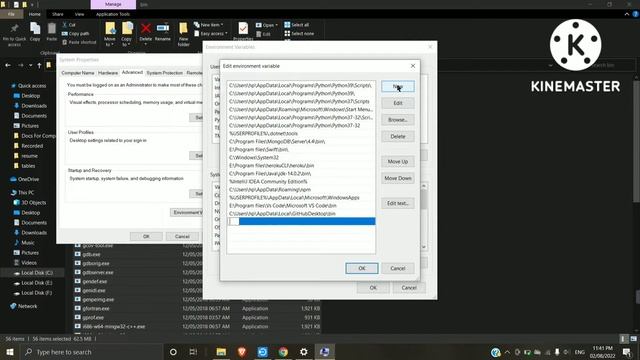Screen dimensions: 640x360
Task: Click the empty new path entry field
Action: click(x=301, y=221)
